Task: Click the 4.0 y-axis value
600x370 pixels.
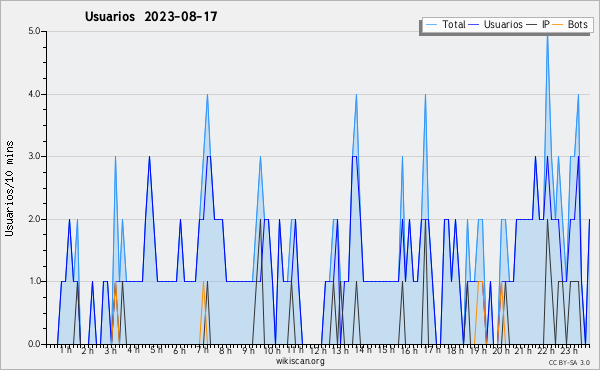Action: pyautogui.click(x=34, y=94)
